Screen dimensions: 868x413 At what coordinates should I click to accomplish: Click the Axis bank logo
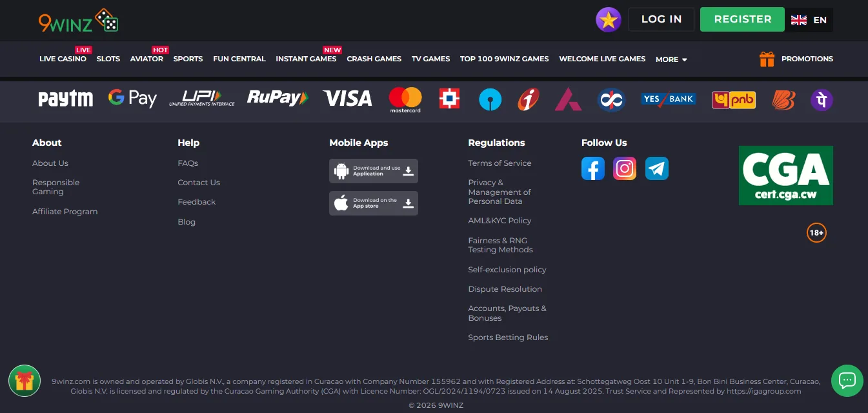[568, 99]
